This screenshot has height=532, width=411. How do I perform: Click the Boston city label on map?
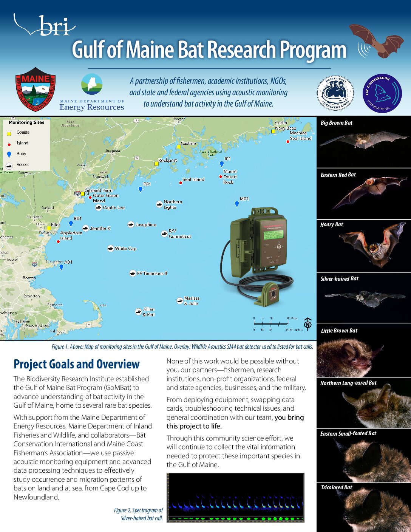point(29,278)
